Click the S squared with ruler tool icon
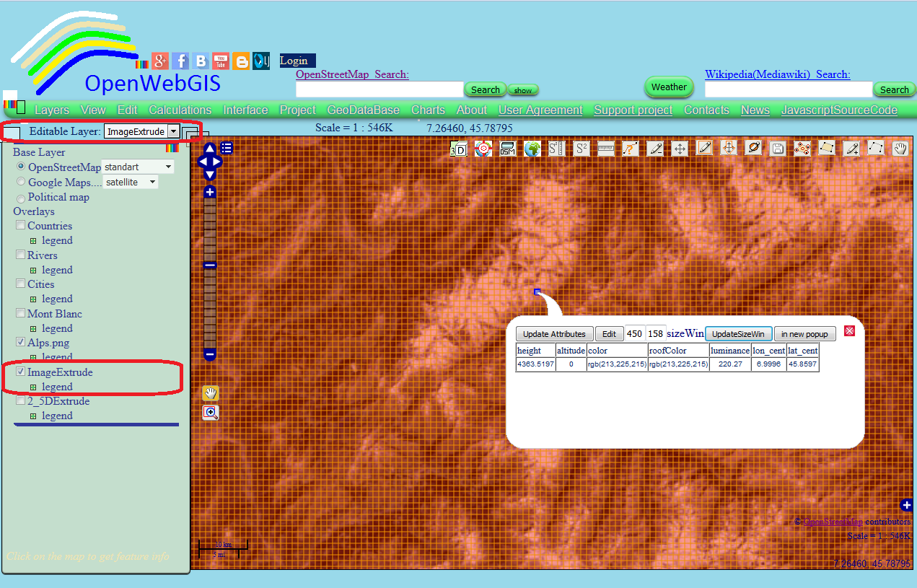Viewport: 917px width, 588px height. (556, 149)
